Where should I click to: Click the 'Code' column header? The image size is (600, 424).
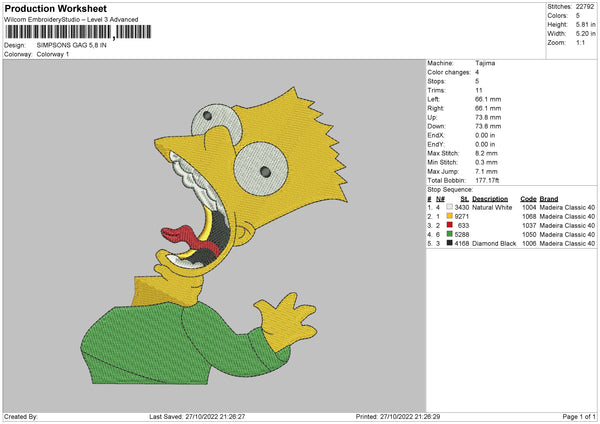pyautogui.click(x=528, y=199)
